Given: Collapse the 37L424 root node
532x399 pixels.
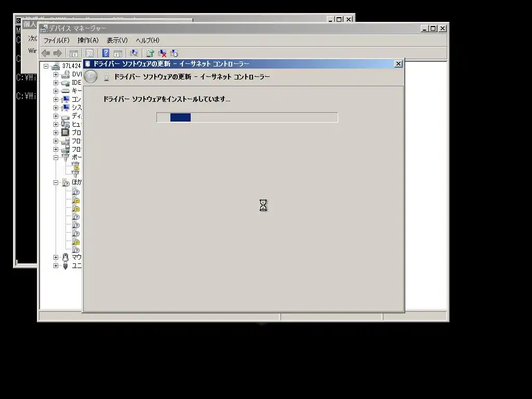Looking at the screenshot, I should [x=46, y=66].
